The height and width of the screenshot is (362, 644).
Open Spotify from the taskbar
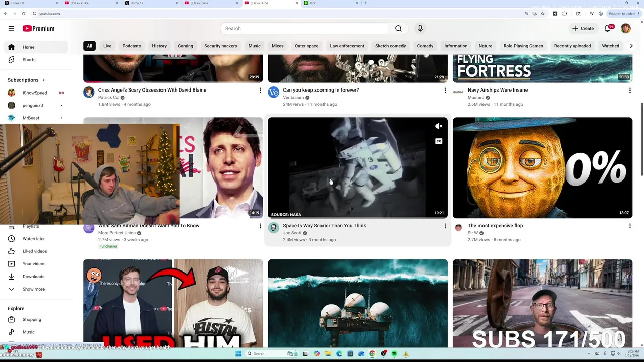tap(394, 354)
